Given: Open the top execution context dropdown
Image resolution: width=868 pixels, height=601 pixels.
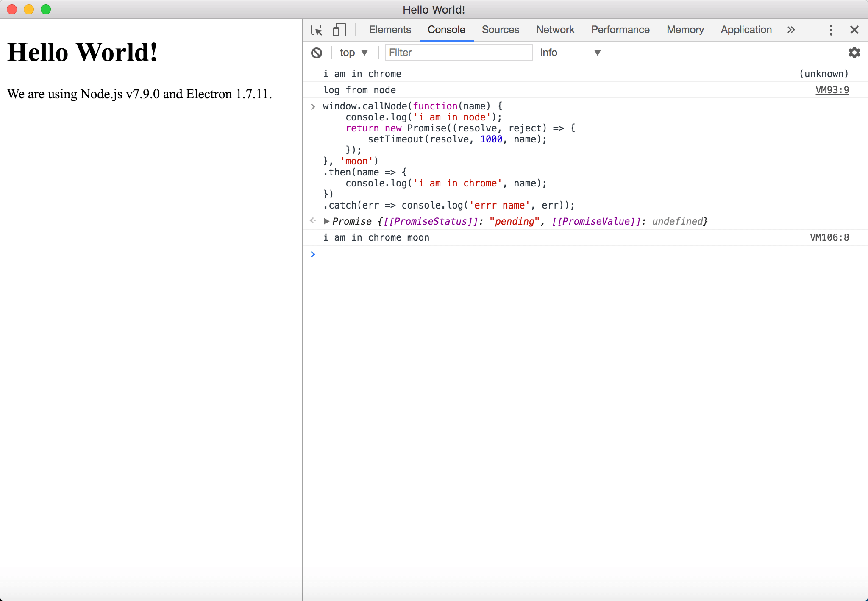Looking at the screenshot, I should click(353, 53).
